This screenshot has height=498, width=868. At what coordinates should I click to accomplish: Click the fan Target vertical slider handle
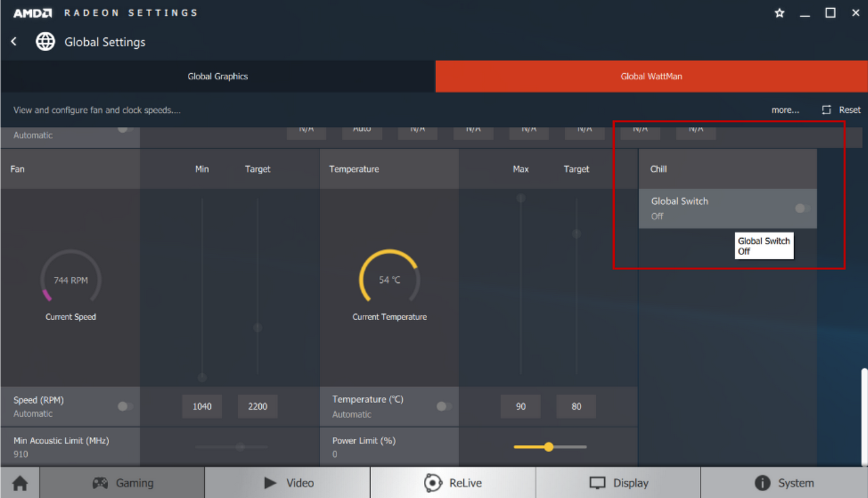pyautogui.click(x=258, y=328)
